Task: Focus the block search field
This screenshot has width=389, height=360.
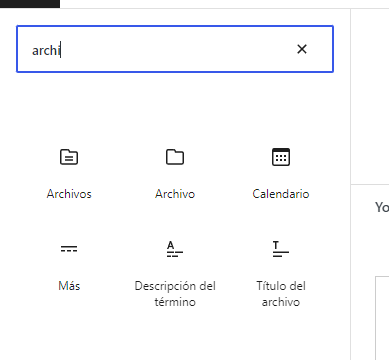Action: 175,49
